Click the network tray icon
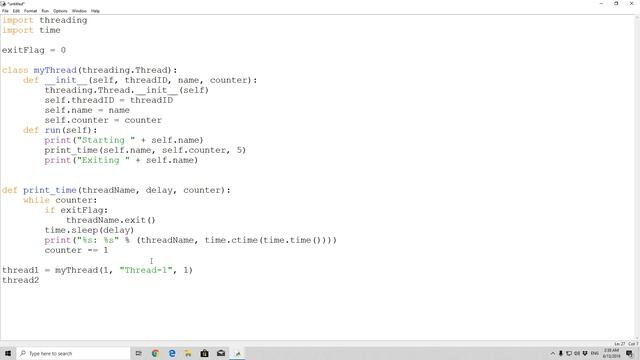Image resolution: width=640 pixels, height=360 pixels. click(569, 353)
